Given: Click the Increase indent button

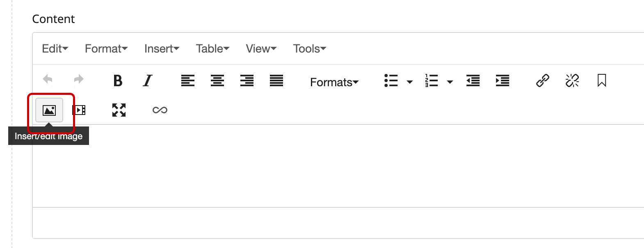Looking at the screenshot, I should (502, 81).
